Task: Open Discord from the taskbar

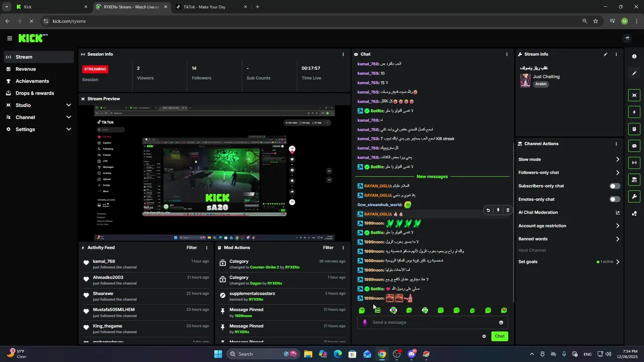Action: point(412,354)
